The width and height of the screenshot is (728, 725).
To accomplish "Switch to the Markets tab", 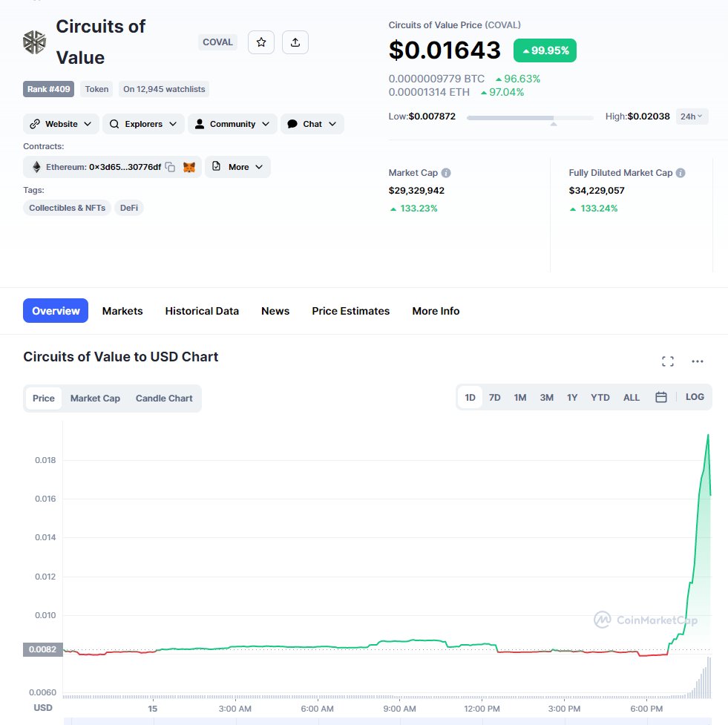I will tap(122, 311).
